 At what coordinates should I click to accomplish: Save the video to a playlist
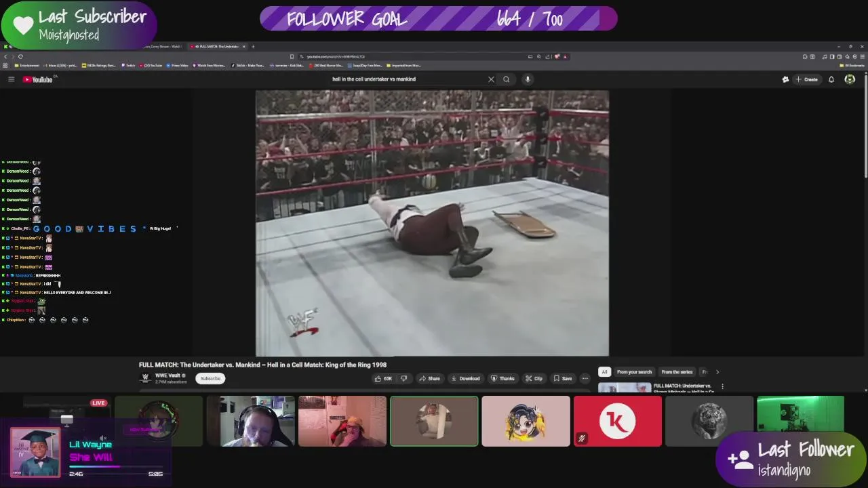562,378
